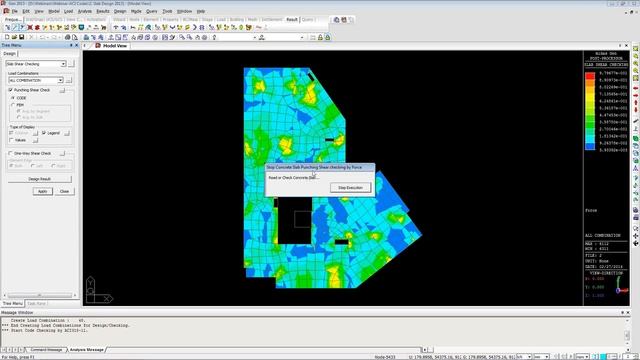Click the black circular arrow icon in right toolbar
Viewport: 640px width, 360px height.
click(636, 243)
